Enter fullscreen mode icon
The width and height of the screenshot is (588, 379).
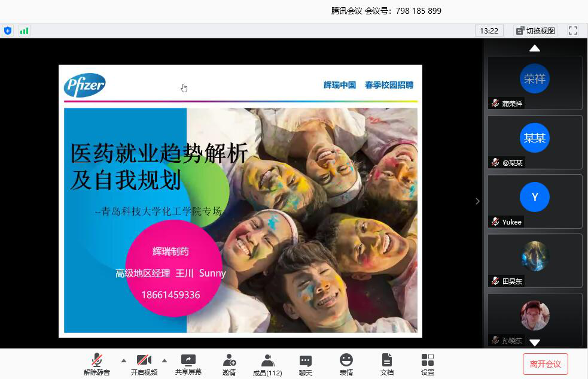click(x=573, y=31)
